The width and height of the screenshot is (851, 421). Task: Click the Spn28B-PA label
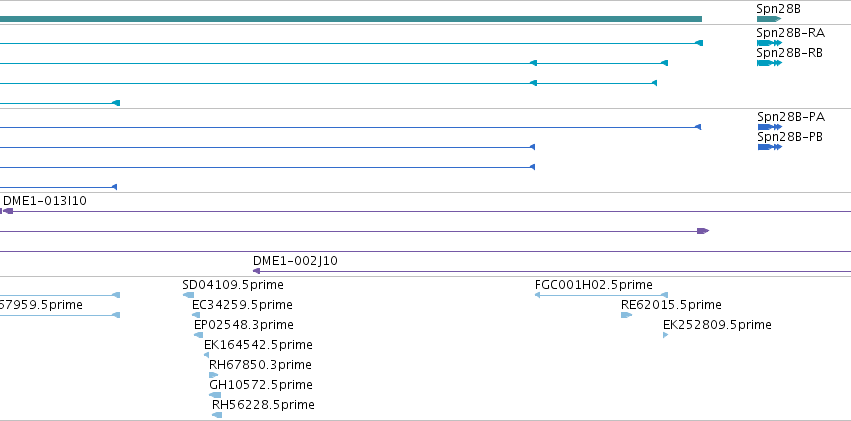[791, 117]
